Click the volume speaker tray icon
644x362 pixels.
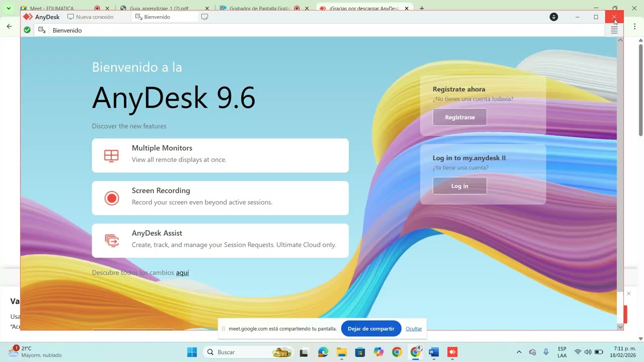pos(588,352)
